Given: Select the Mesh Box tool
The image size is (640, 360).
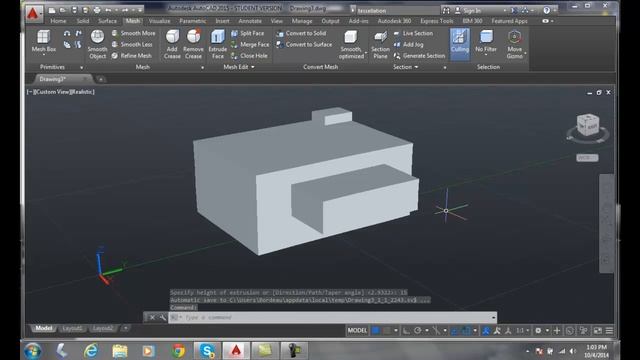Looking at the screenshot, I should point(44,42).
